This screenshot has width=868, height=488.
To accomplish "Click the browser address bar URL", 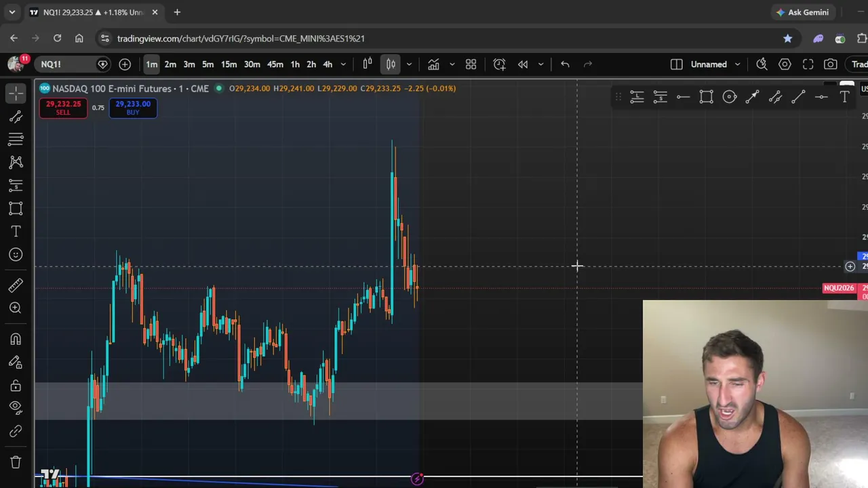I will [x=241, y=39].
